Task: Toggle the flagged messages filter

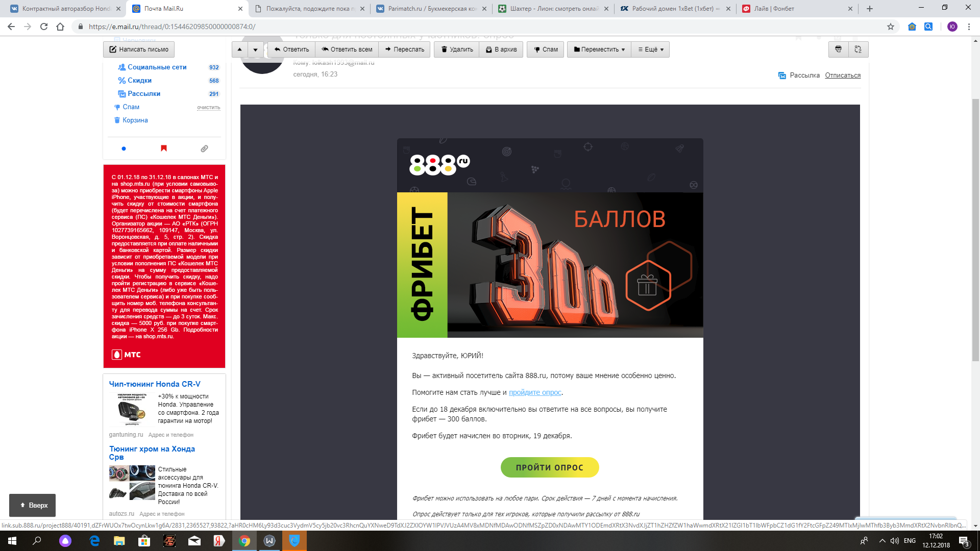Action: (163, 148)
